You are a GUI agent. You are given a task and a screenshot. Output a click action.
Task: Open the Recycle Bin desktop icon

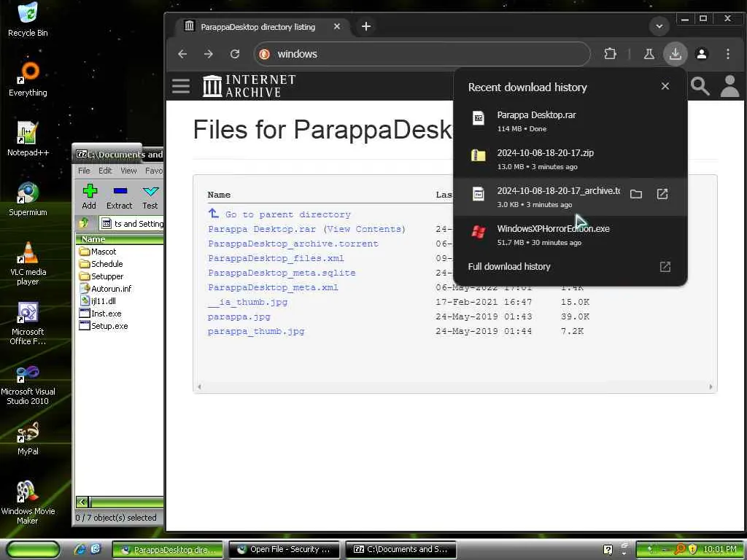[28, 19]
